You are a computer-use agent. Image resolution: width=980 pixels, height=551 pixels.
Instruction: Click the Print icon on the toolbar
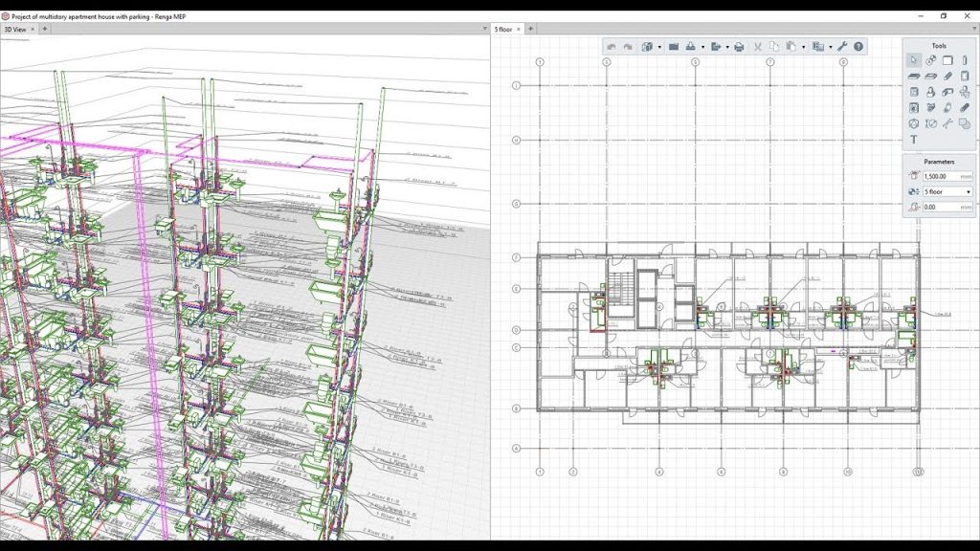[x=739, y=45]
